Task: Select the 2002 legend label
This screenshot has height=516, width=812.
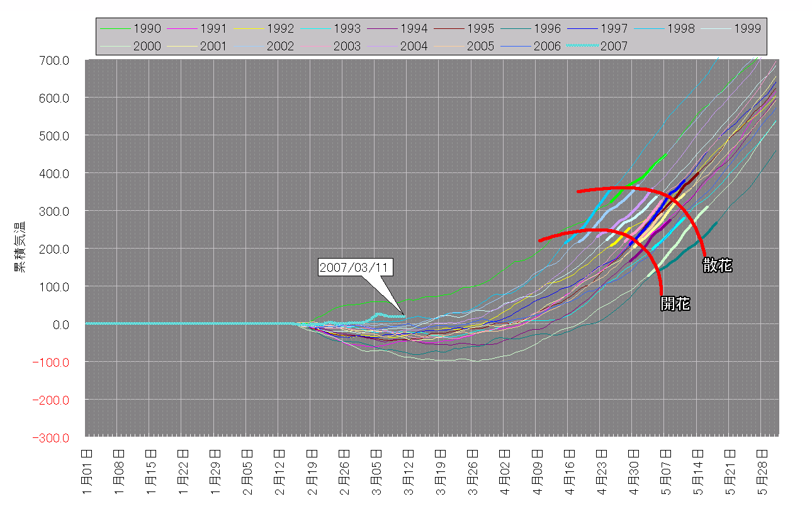Action: click(280, 46)
